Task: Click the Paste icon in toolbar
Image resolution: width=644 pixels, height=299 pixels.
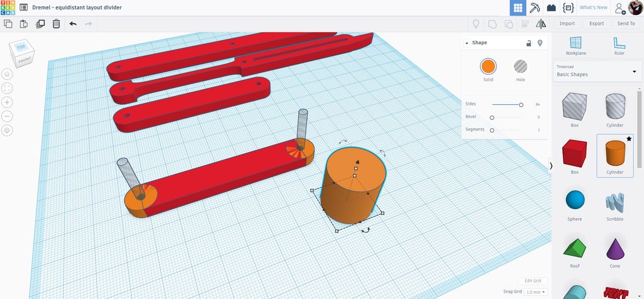Action: pos(24,24)
